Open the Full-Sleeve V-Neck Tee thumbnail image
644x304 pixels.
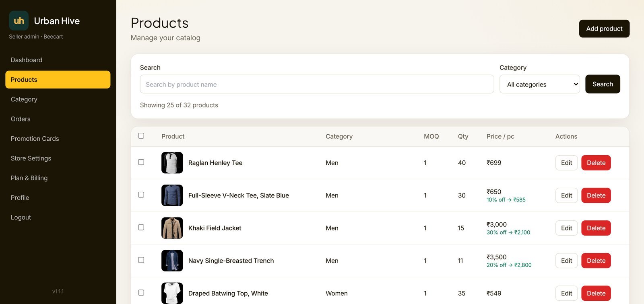point(172,195)
